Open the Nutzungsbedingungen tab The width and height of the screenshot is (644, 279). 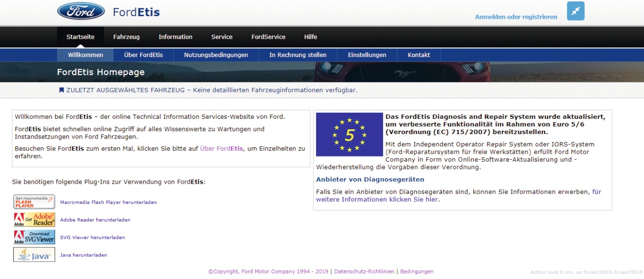(x=216, y=55)
